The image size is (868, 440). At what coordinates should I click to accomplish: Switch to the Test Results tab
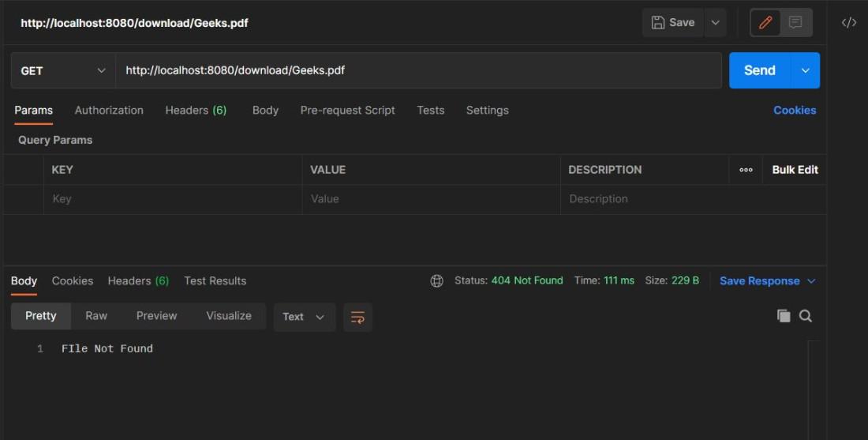215,281
